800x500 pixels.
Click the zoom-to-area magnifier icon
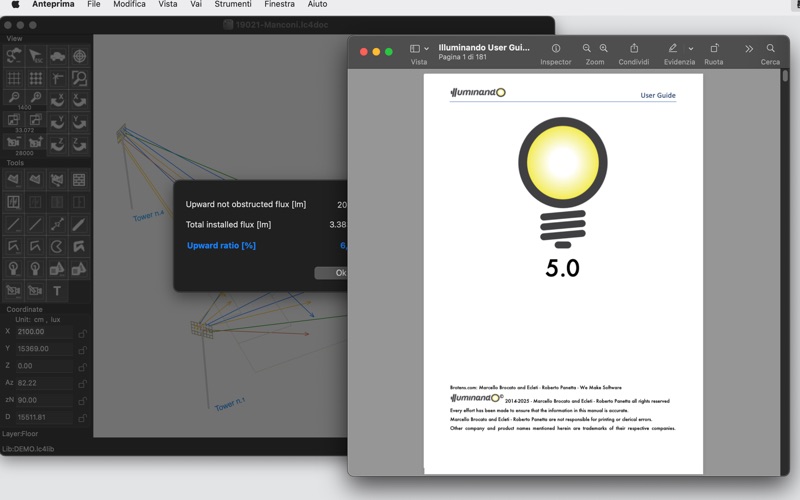(79, 78)
